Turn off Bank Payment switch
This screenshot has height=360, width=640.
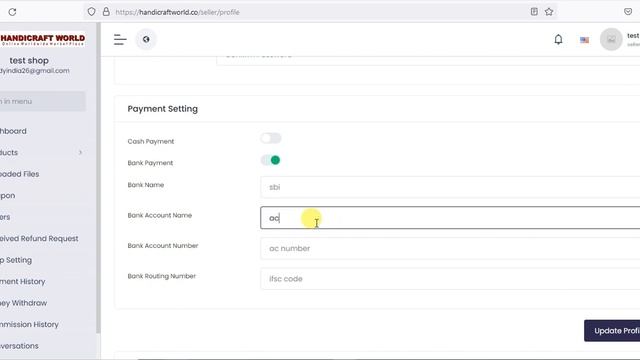pos(271,160)
